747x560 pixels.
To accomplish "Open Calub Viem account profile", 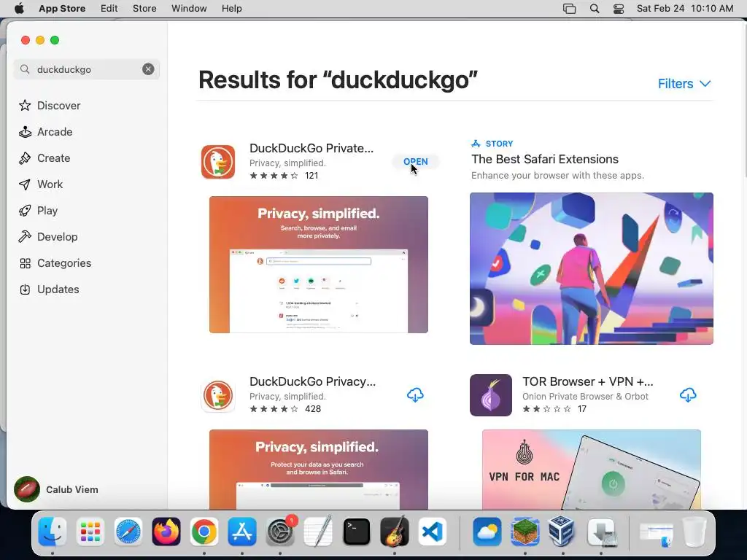I will click(x=56, y=489).
